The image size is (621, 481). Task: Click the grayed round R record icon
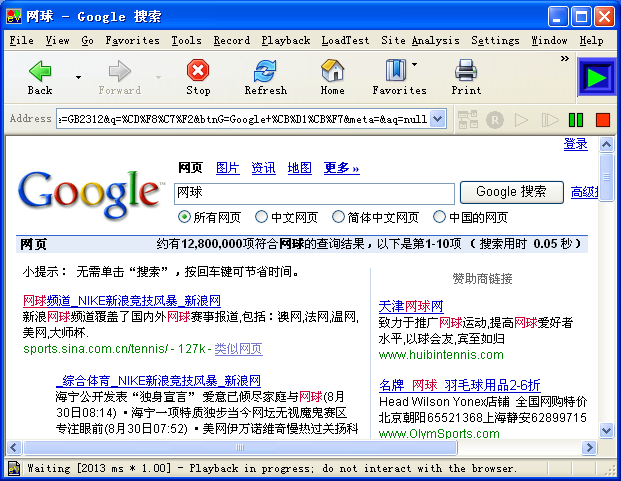tap(495, 120)
